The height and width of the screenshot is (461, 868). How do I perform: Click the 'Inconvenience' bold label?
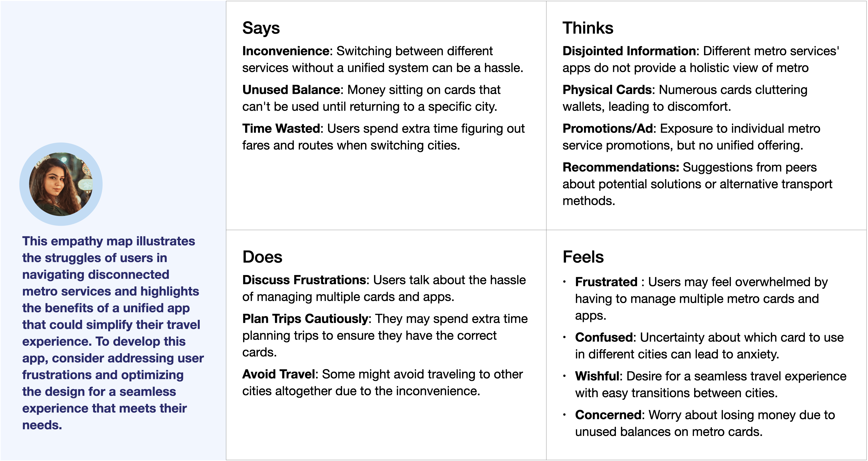[x=286, y=51]
